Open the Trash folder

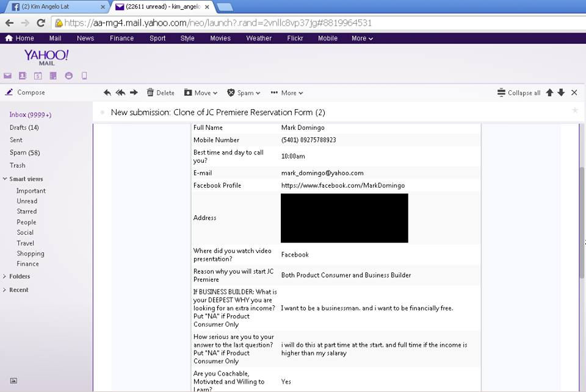tap(18, 165)
